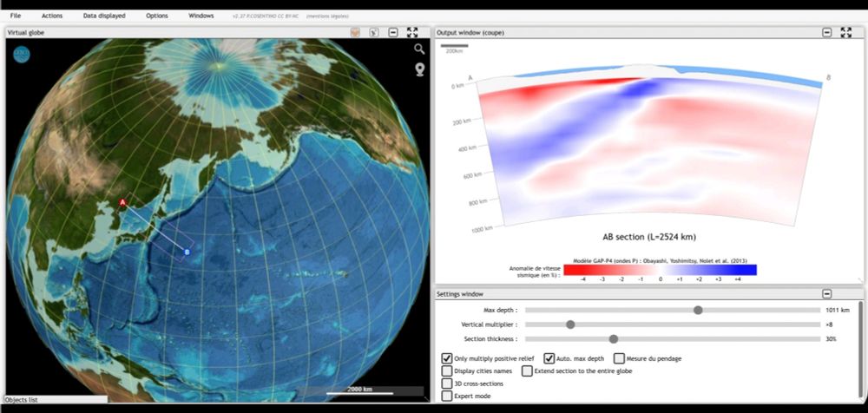The height and width of the screenshot is (413, 868).
Task: Uncheck Auto. max depth
Action: pyautogui.click(x=549, y=358)
